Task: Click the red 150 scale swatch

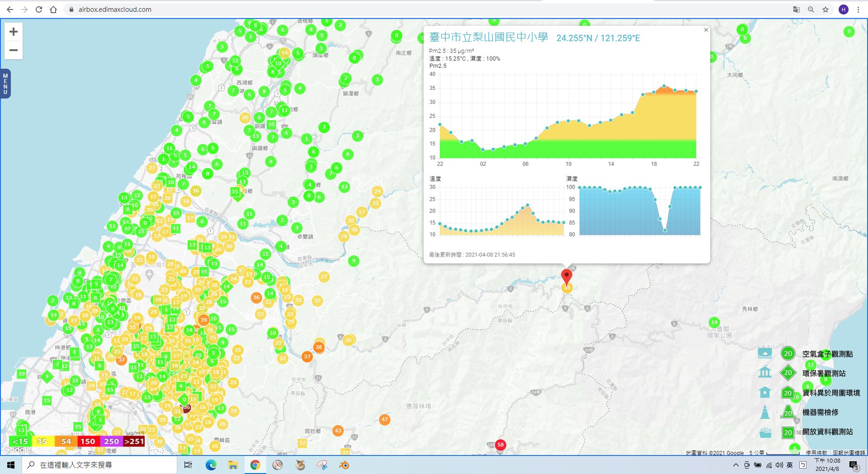Action: pyautogui.click(x=88, y=441)
